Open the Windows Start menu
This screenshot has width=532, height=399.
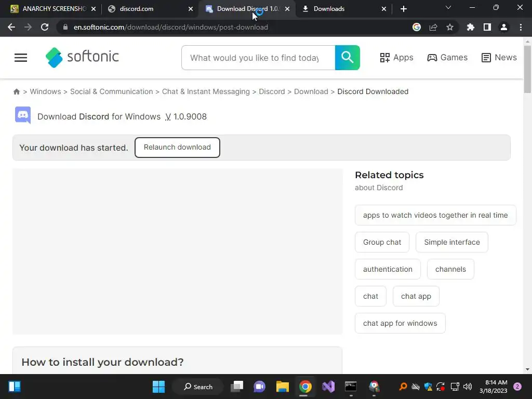click(x=158, y=387)
